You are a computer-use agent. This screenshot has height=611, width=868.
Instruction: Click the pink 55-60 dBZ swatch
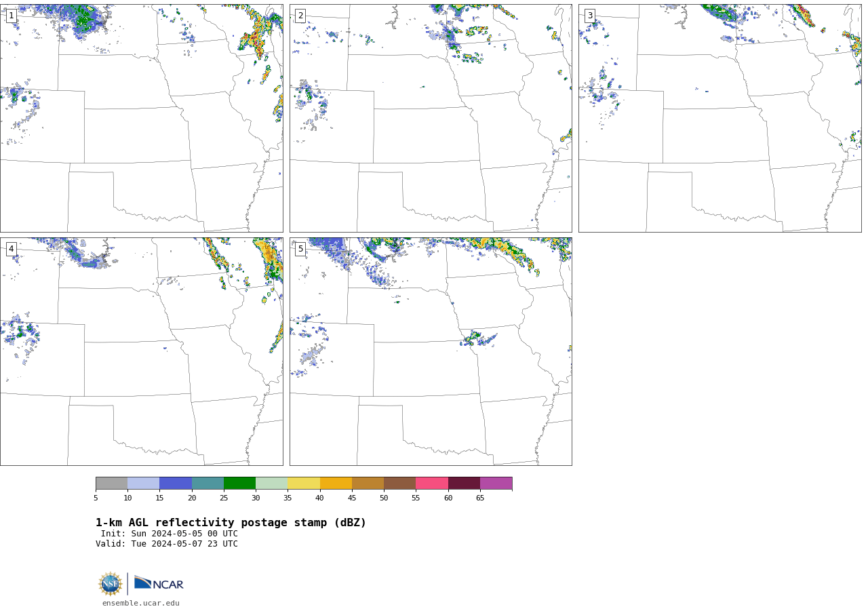coord(432,483)
